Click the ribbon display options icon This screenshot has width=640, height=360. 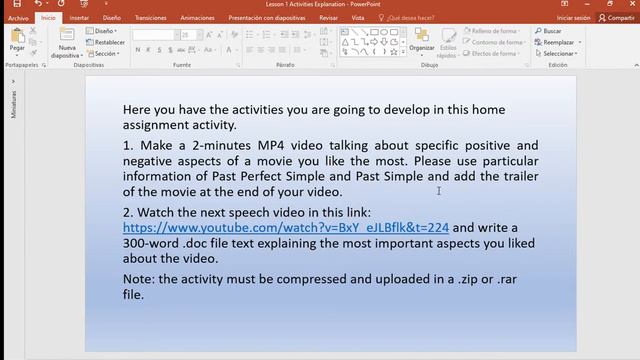click(x=564, y=4)
